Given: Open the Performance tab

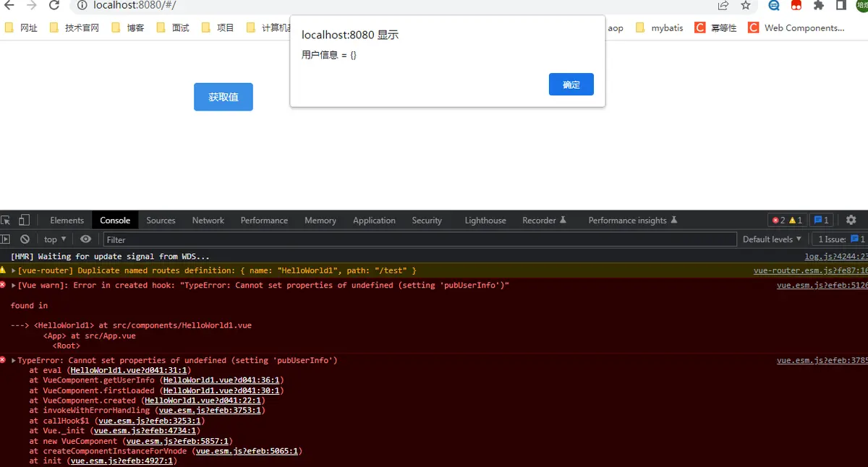Looking at the screenshot, I should (264, 220).
